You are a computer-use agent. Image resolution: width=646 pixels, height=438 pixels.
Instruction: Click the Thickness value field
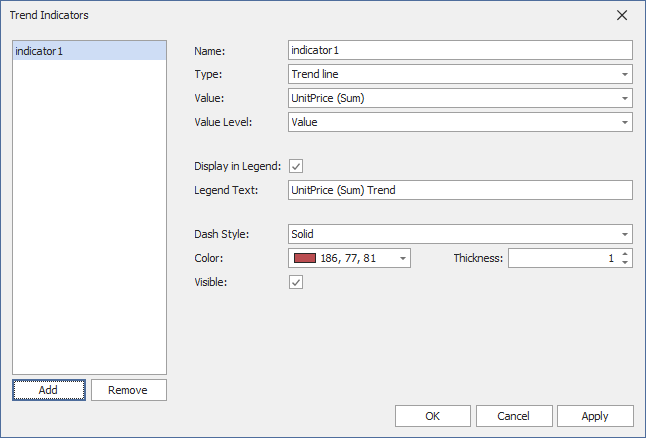(561, 258)
